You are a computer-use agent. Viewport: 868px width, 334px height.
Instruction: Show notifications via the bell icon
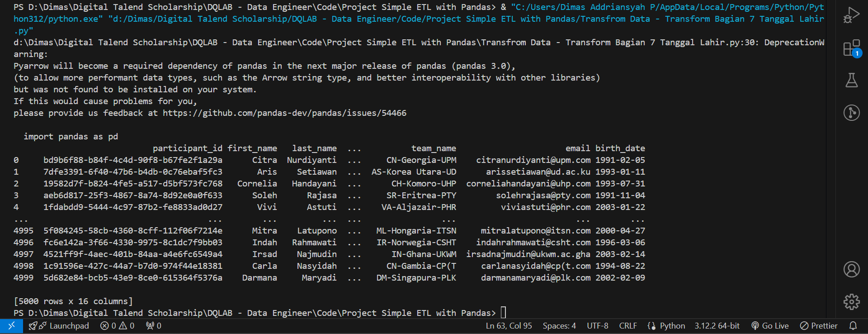coord(853,326)
